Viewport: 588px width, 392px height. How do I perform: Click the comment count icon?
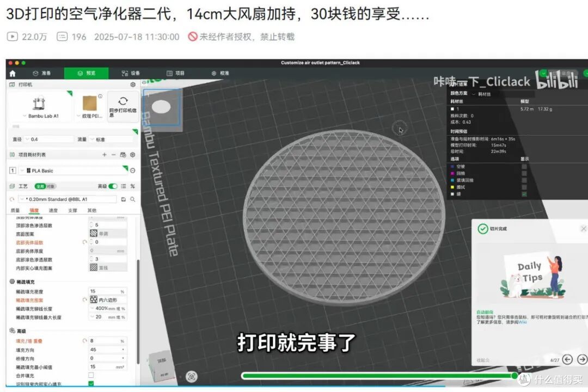(x=62, y=36)
